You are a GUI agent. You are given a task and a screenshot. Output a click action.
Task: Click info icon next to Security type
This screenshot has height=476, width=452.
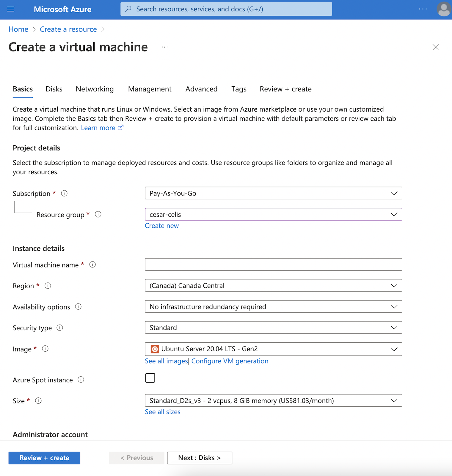[x=60, y=328]
